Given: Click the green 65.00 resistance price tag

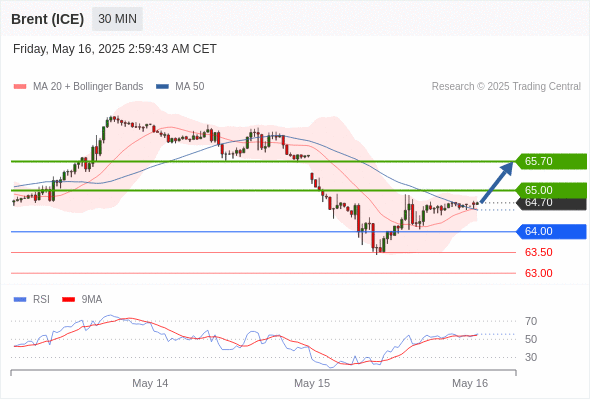Looking at the screenshot, I should pyautogui.click(x=551, y=190).
